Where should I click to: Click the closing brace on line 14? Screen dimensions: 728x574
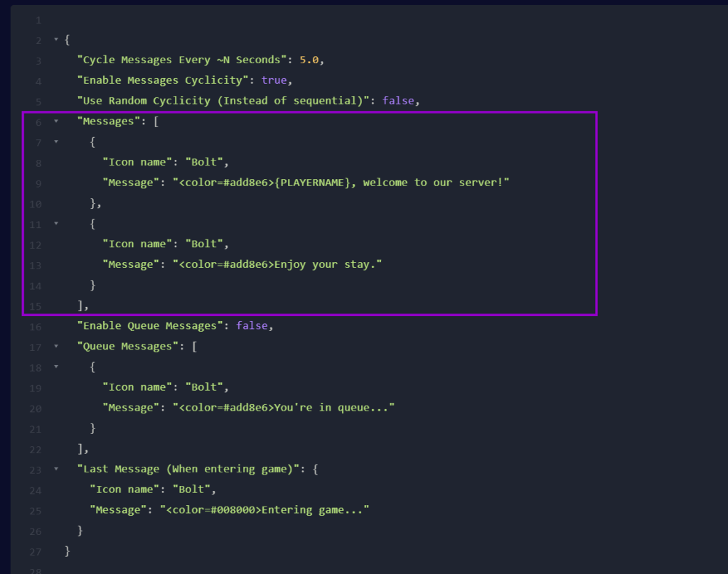pyautogui.click(x=92, y=285)
